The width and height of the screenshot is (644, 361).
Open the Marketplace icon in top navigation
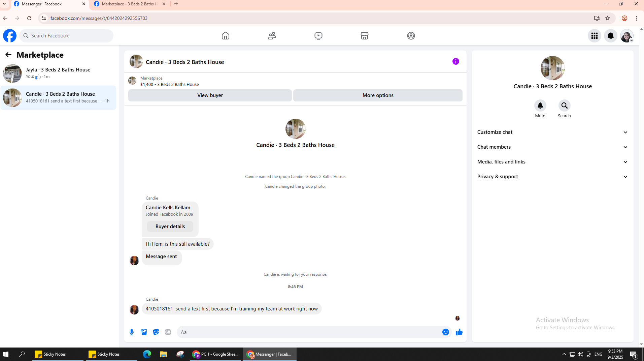coord(365,36)
